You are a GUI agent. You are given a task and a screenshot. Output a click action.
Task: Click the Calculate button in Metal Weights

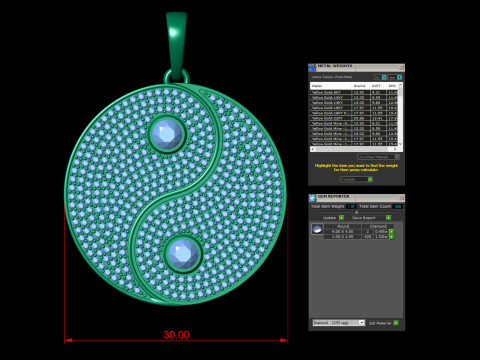356,179
